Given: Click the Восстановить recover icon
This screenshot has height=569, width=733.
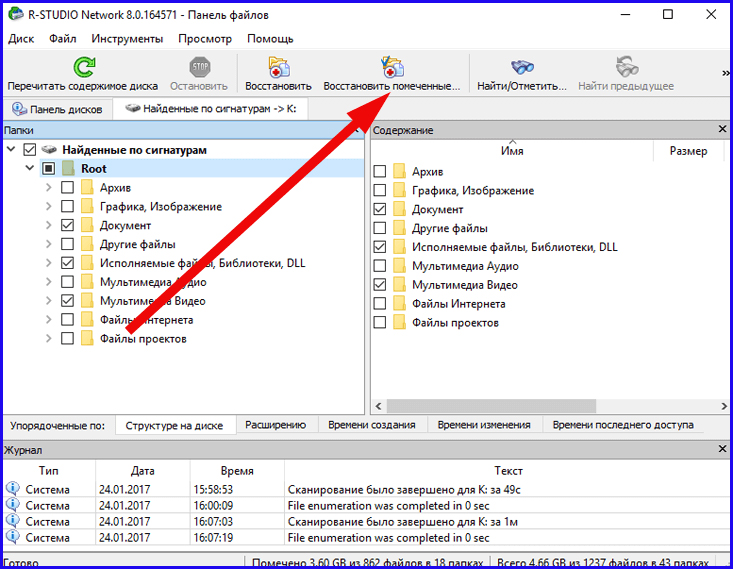Looking at the screenshot, I should click(x=279, y=67).
